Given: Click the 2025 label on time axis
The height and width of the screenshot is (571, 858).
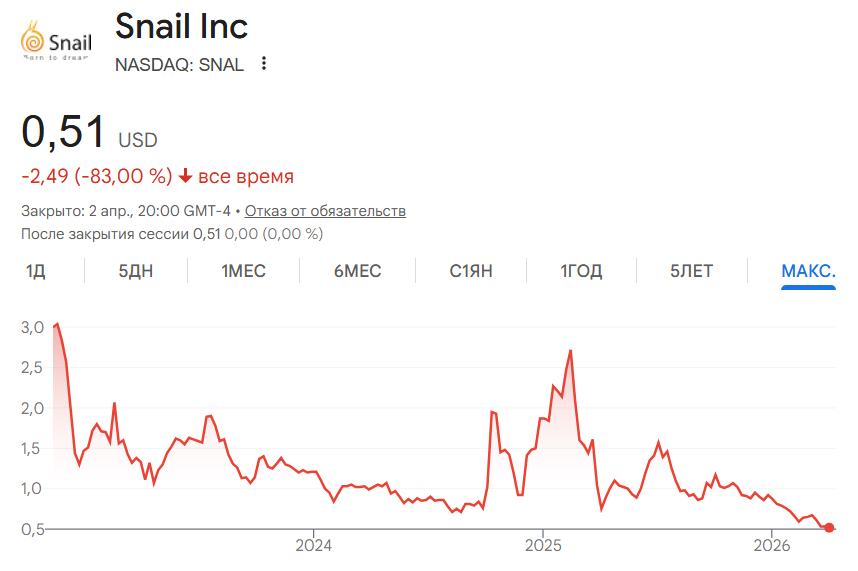Looking at the screenshot, I should click(x=542, y=548).
